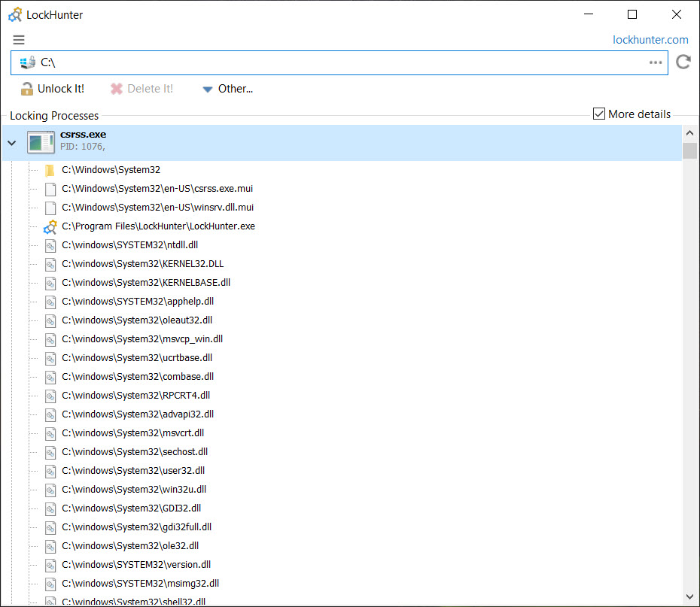Select the LockHunter.exe path text
Viewport: 700px width, 607px height.
click(159, 226)
